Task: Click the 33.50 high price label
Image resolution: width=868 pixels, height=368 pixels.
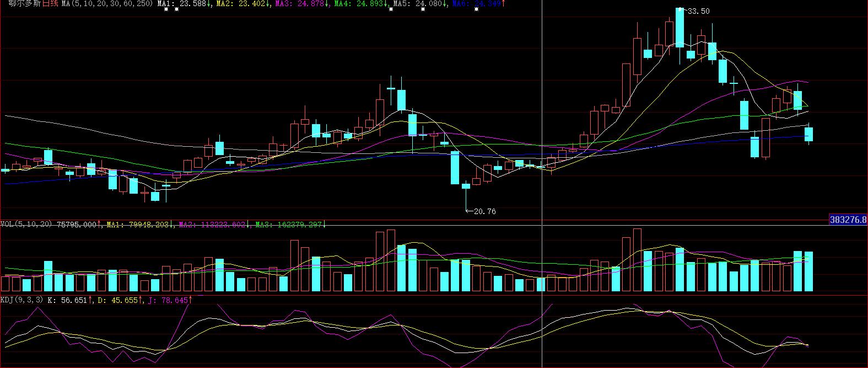Action: point(699,12)
